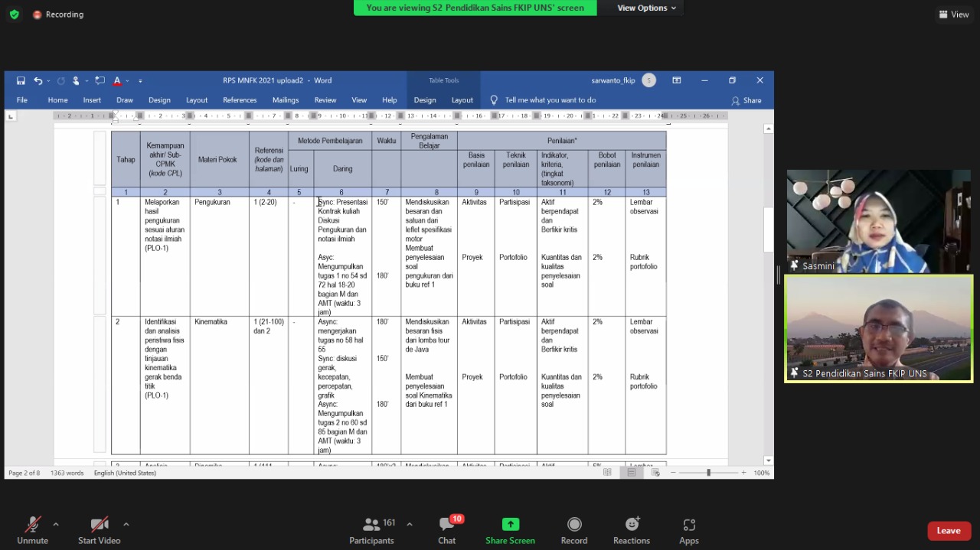Click Sasmini's video thumbnail
The width and height of the screenshot is (980, 550).
878,222
